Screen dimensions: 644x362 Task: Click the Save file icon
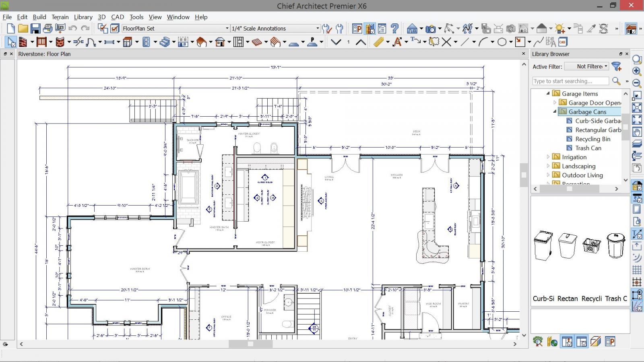coord(35,29)
